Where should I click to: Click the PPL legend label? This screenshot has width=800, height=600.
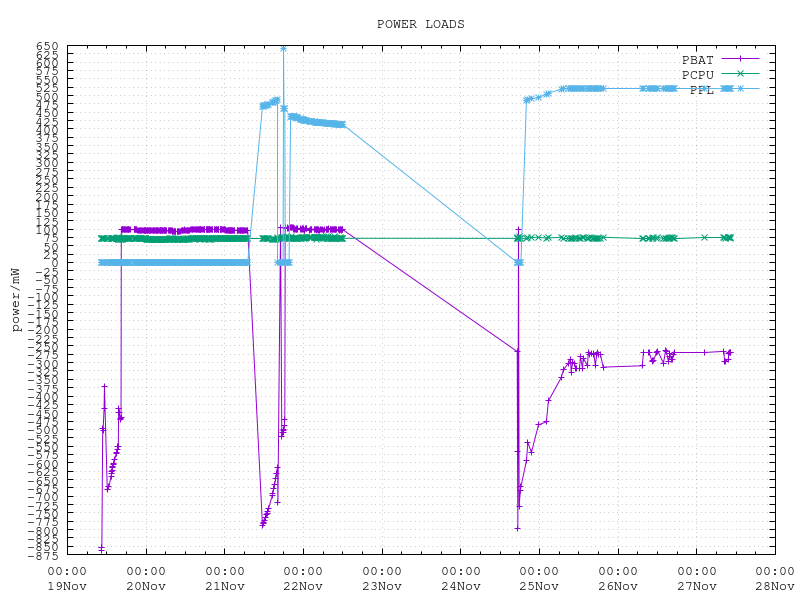coord(700,90)
